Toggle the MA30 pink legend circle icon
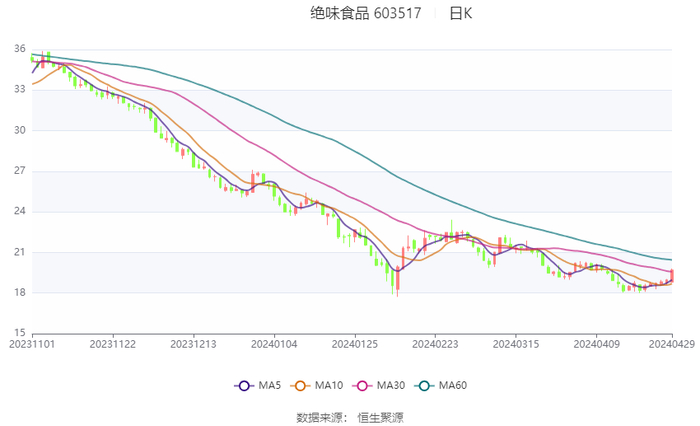The height and width of the screenshot is (426, 700). (362, 386)
